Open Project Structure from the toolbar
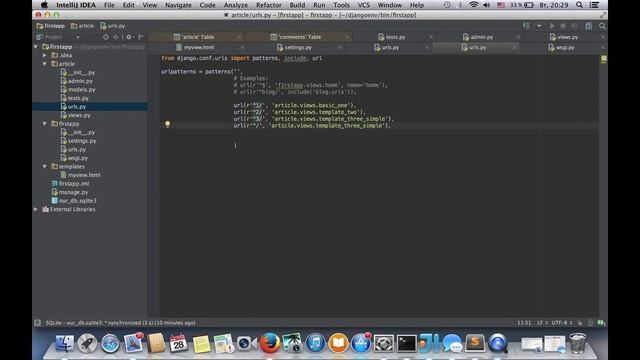640x360 pixels. tap(589, 26)
